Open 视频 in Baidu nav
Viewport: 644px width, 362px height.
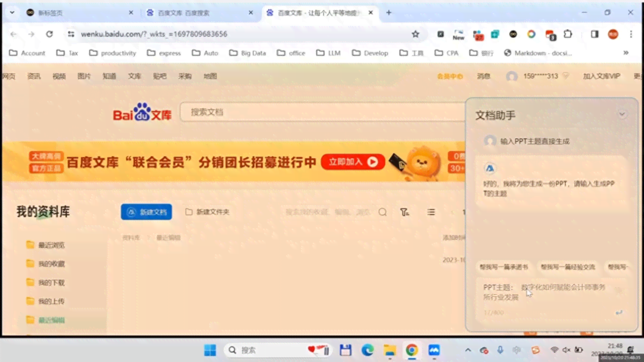(x=59, y=76)
